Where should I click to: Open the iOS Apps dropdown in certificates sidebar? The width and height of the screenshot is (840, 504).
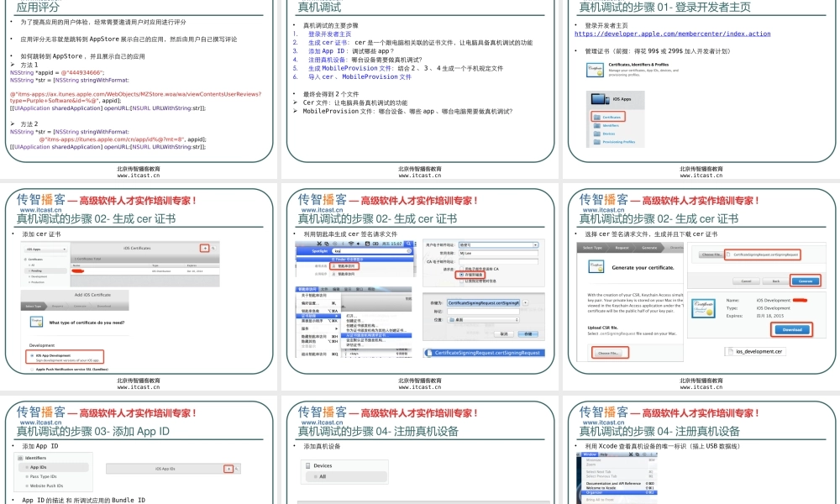point(46,249)
